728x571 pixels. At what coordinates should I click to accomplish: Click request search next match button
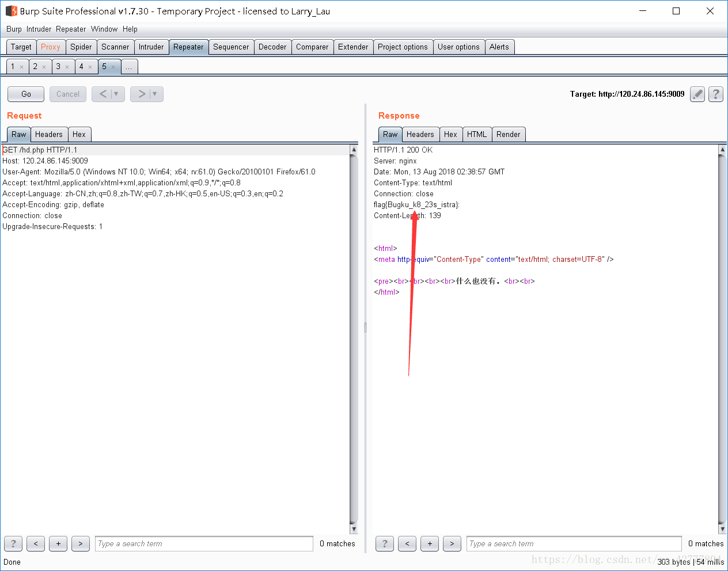(81, 543)
